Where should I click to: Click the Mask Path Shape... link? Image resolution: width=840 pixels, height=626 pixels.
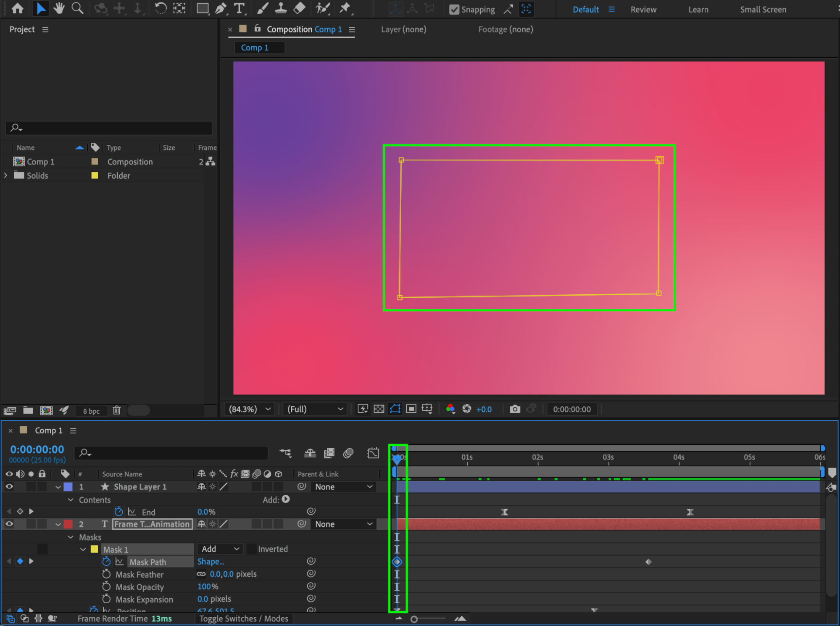211,562
